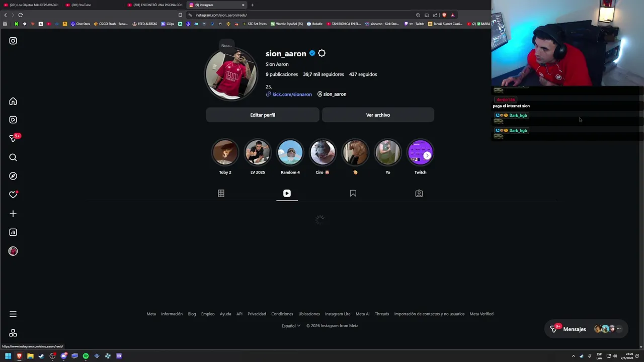Reload the page with refresh button
This screenshot has width=644, height=362.
21,15
